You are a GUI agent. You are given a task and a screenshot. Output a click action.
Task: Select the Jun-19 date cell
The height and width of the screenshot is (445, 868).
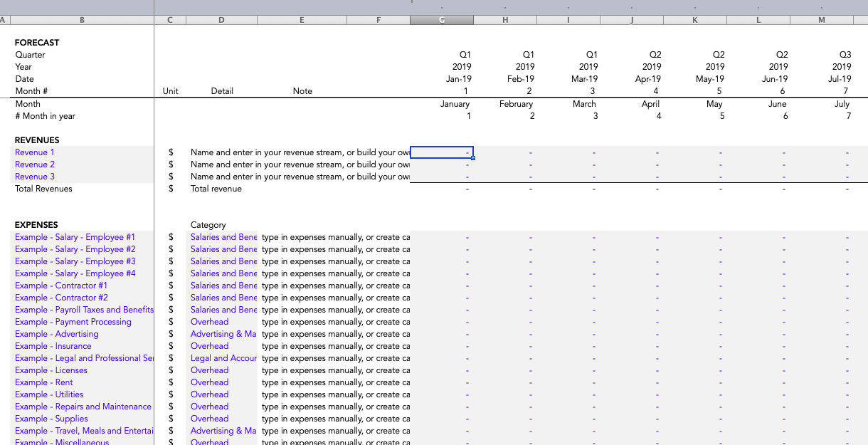[775, 79]
